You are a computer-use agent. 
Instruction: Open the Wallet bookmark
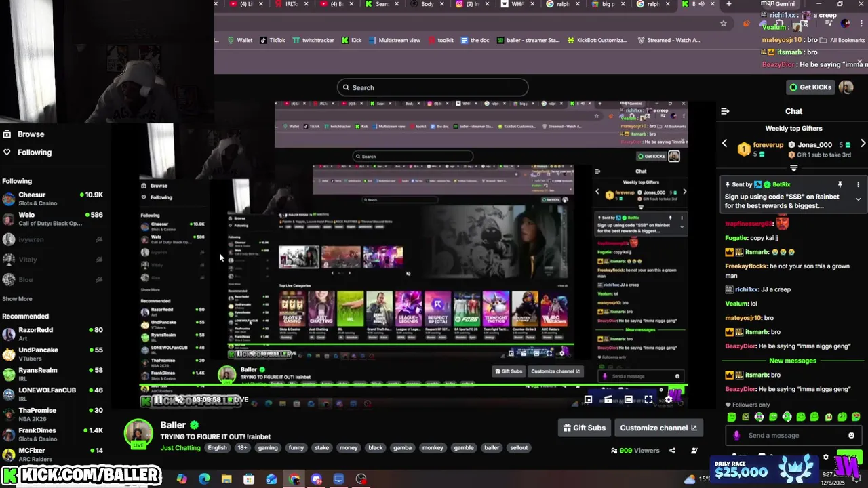coord(240,40)
